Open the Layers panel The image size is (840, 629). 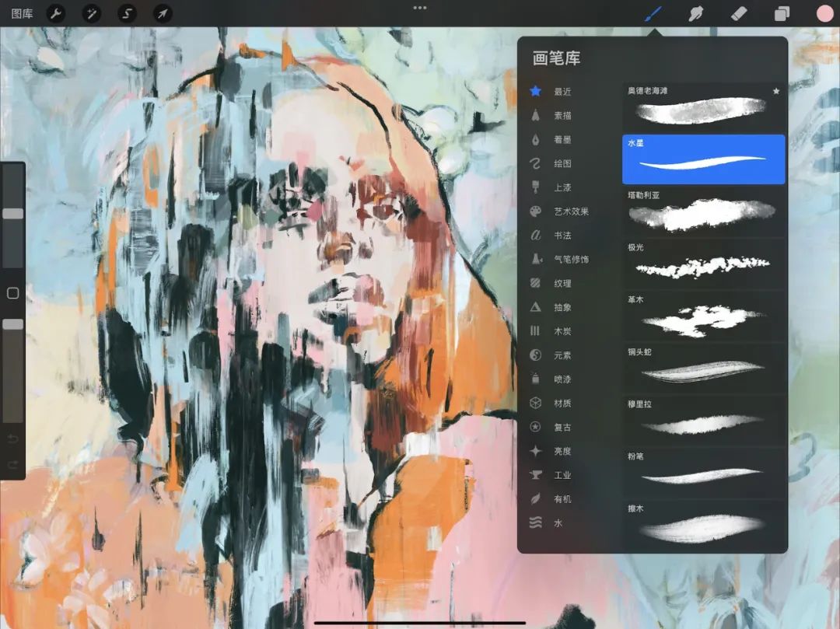[782, 13]
